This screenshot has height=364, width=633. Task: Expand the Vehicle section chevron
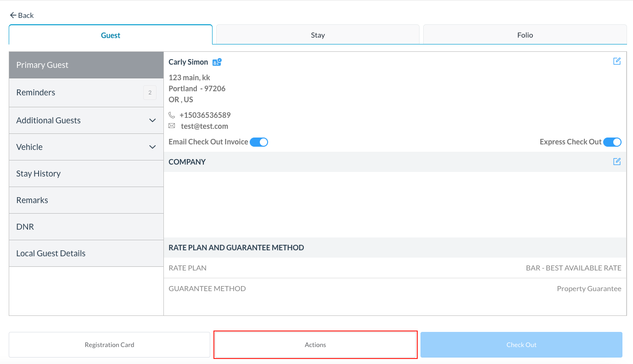pos(152,147)
